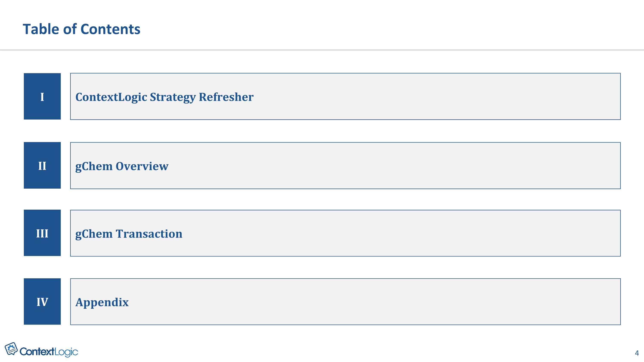Click the gray divider line below title
The height and width of the screenshot is (362, 644).
tap(322, 50)
